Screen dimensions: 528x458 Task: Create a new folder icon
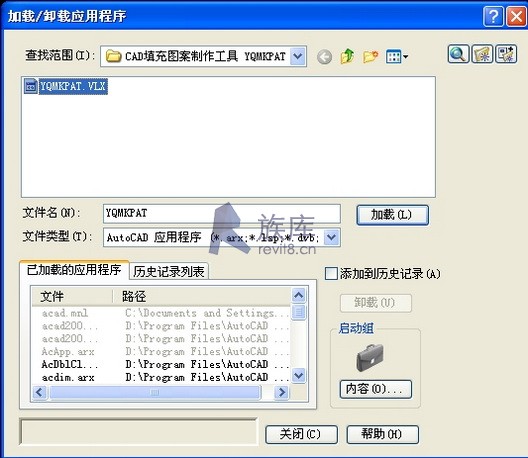point(370,56)
